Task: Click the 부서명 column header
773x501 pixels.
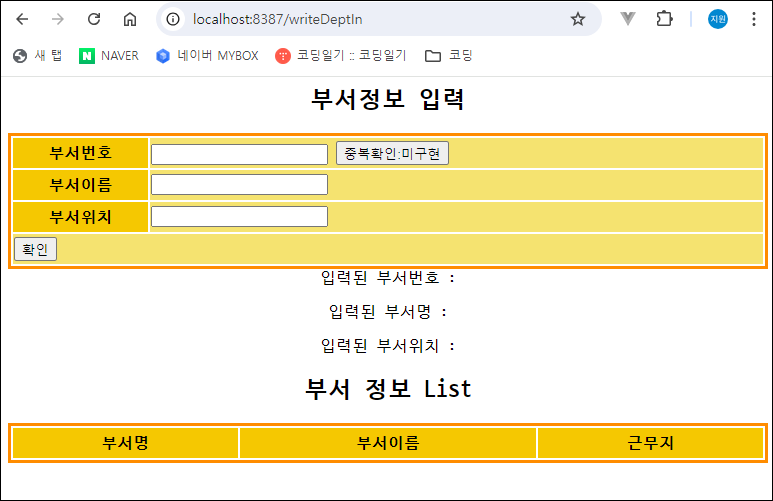Action: (x=126, y=443)
